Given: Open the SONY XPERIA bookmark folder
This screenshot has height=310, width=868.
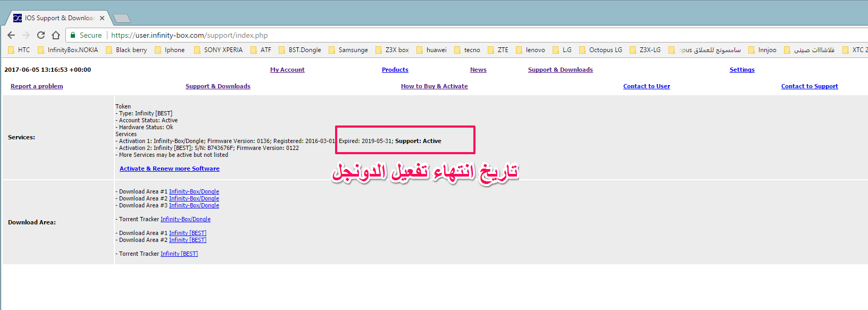Looking at the screenshot, I should (218, 50).
